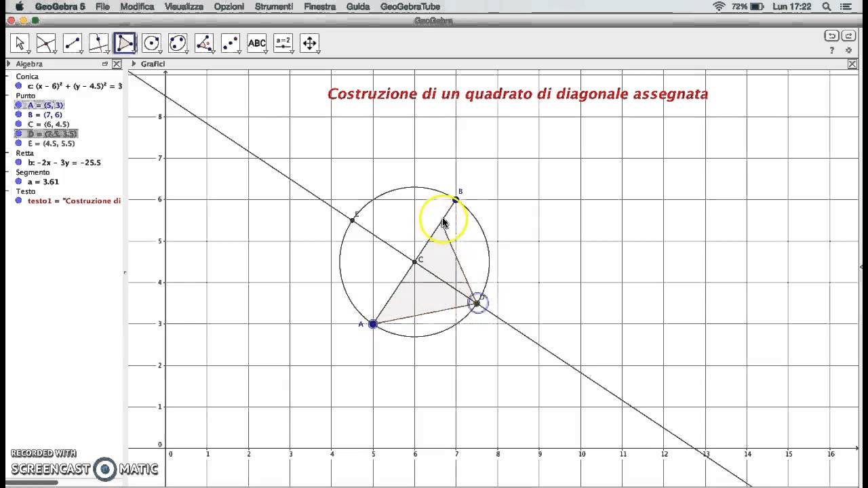The width and height of the screenshot is (868, 488).
Task: Select the Segment between two points tool
Action: 73,43
